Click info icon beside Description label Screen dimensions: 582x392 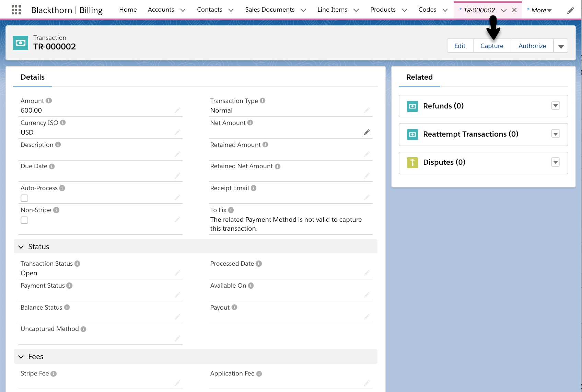tap(58, 145)
